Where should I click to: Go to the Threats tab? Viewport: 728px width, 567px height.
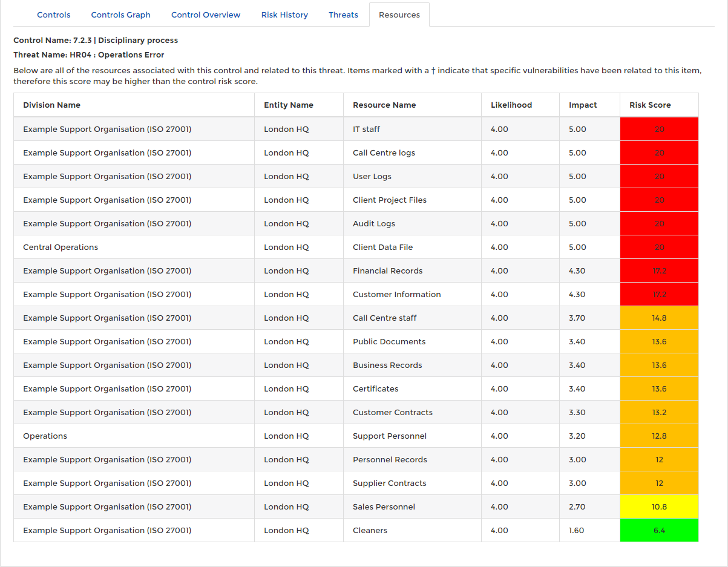coord(343,15)
